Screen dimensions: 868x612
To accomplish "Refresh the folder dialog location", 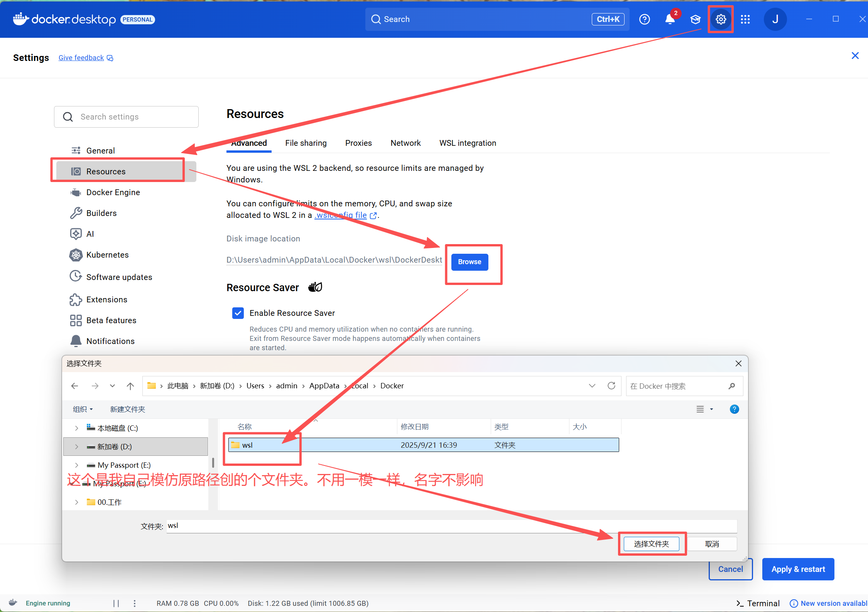I will click(x=611, y=386).
